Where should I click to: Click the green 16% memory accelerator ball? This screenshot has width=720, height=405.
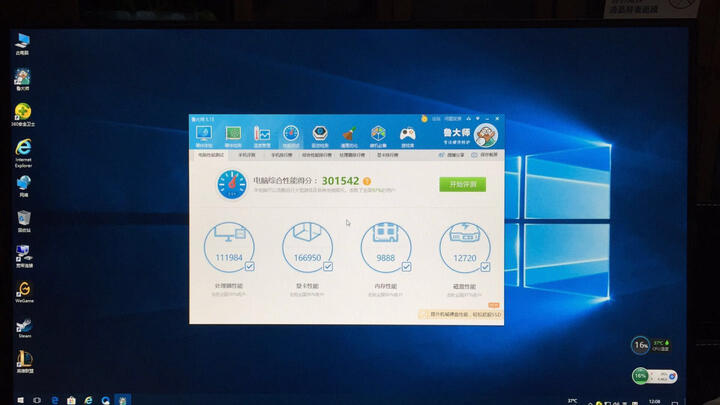click(x=640, y=376)
